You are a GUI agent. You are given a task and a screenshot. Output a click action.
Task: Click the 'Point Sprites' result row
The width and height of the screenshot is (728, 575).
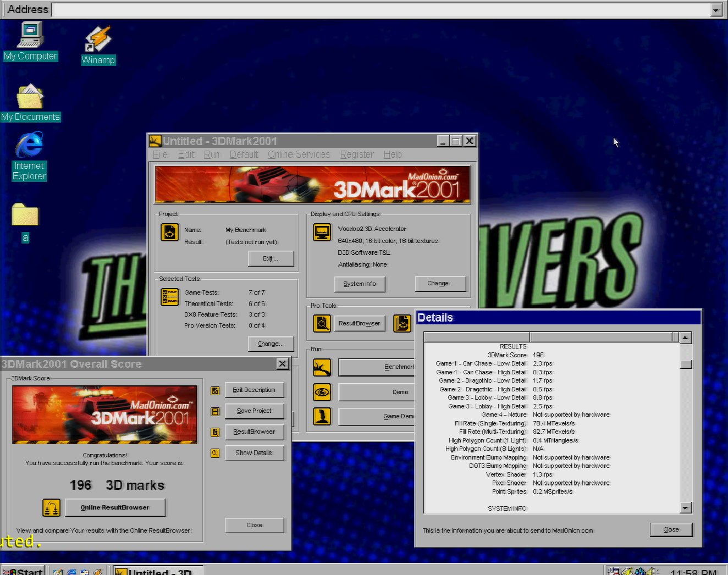click(x=551, y=491)
